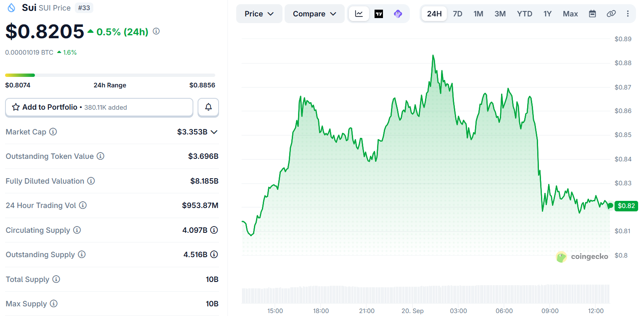
Task: Open the Outstanding Token Value info icon
Action: coord(100,156)
